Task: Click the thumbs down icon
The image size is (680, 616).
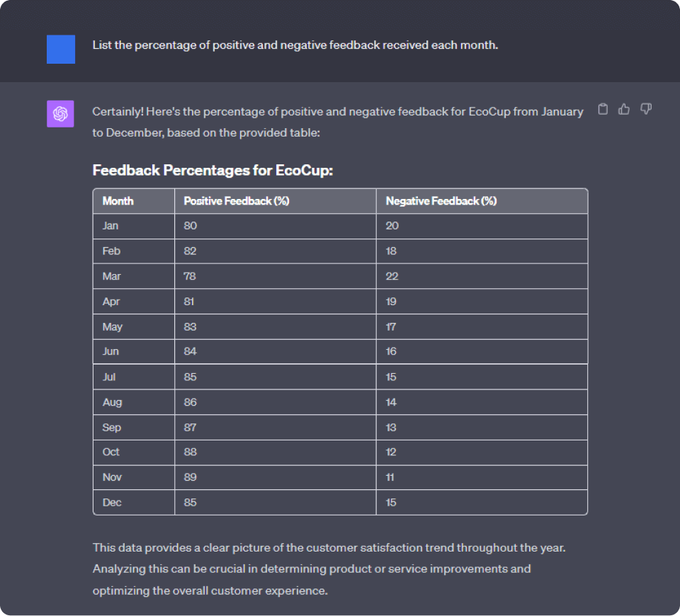Action: pyautogui.click(x=646, y=109)
